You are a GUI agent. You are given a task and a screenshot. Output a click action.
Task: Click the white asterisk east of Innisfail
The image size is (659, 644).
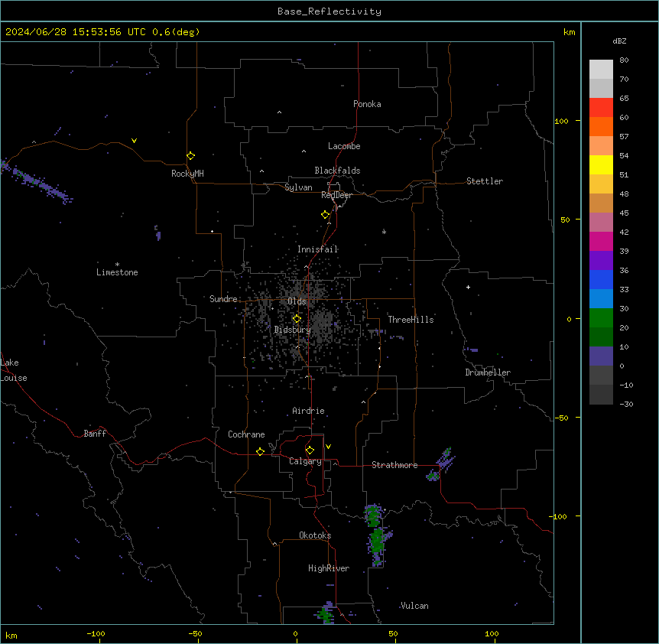pos(384,232)
